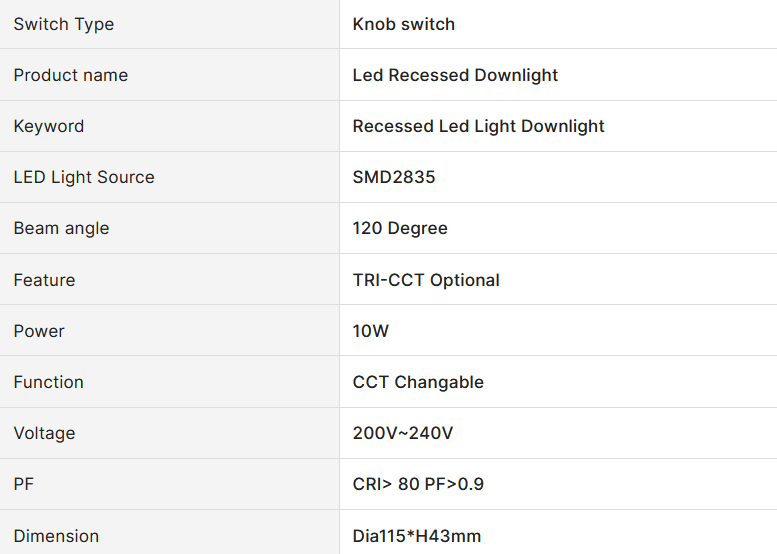Select the "Knob switch" value
This screenshot has width=777, height=554.
[404, 24]
